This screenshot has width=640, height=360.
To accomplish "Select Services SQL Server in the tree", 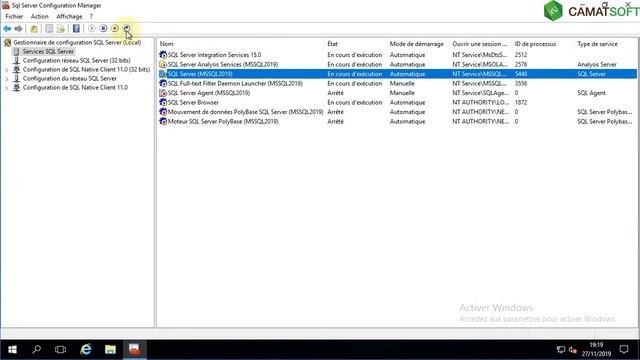I will 48,51.
